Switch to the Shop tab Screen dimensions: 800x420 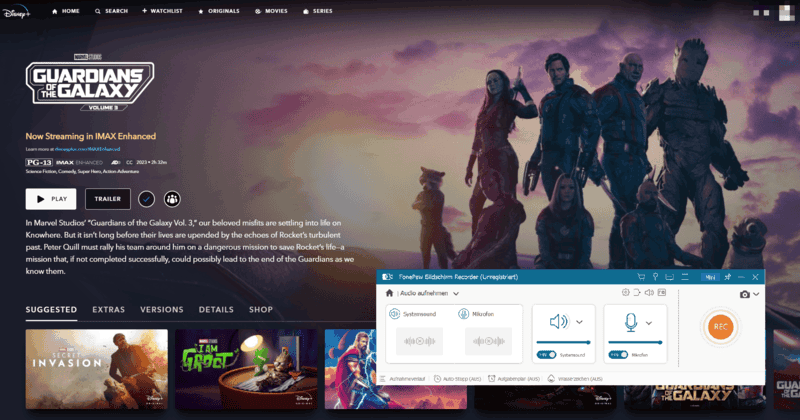pyautogui.click(x=261, y=310)
